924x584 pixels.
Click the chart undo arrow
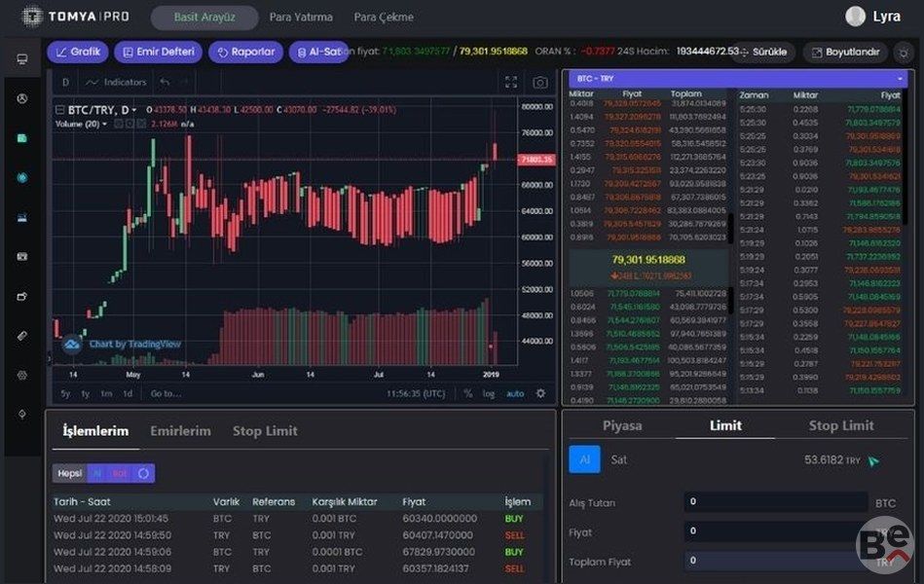(165, 82)
